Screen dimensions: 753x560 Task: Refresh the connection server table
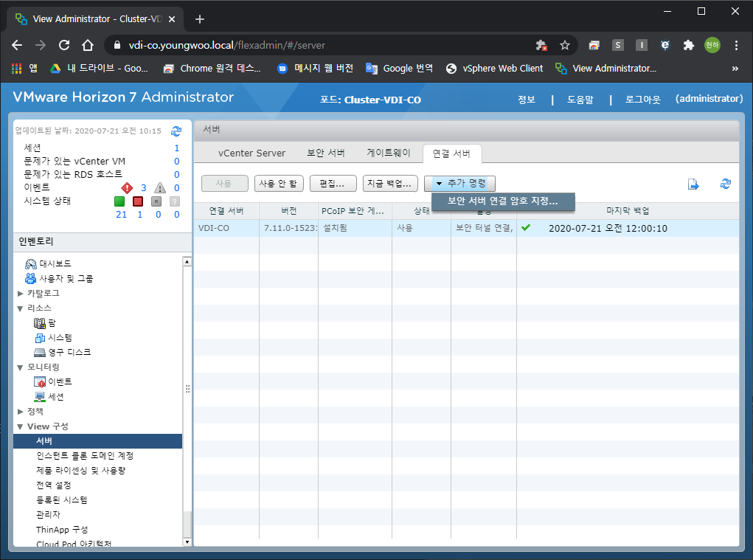[x=726, y=184]
